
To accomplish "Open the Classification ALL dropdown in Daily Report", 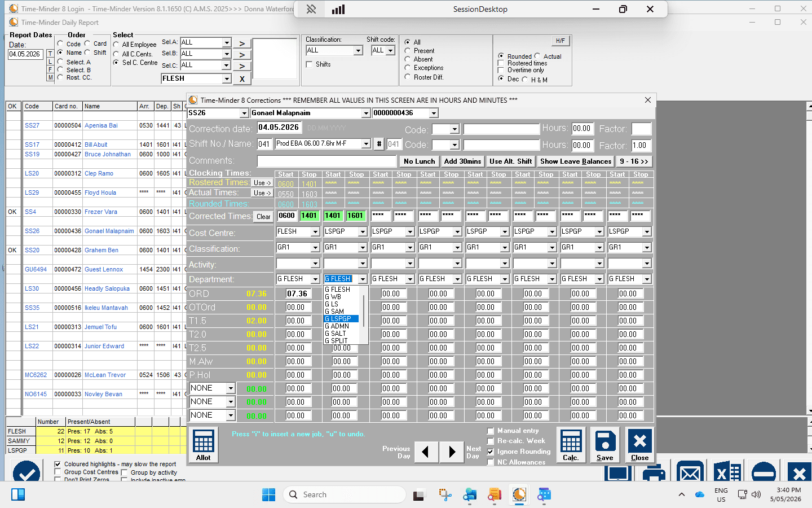I will click(358, 51).
